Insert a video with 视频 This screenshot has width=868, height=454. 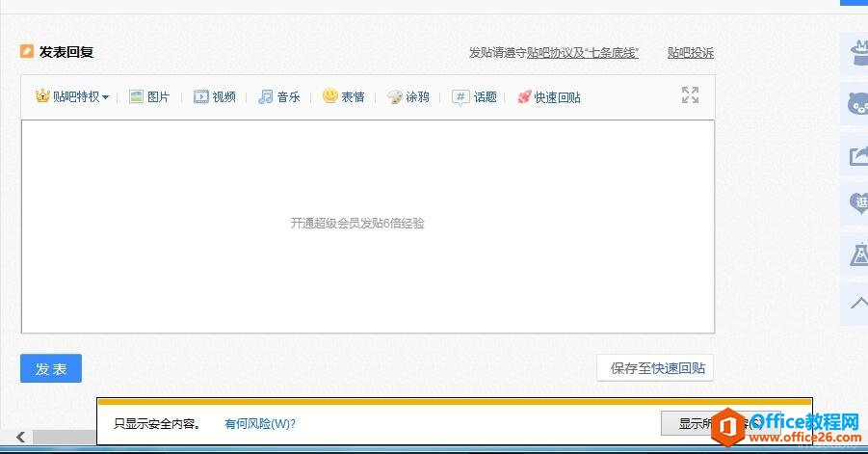click(215, 97)
